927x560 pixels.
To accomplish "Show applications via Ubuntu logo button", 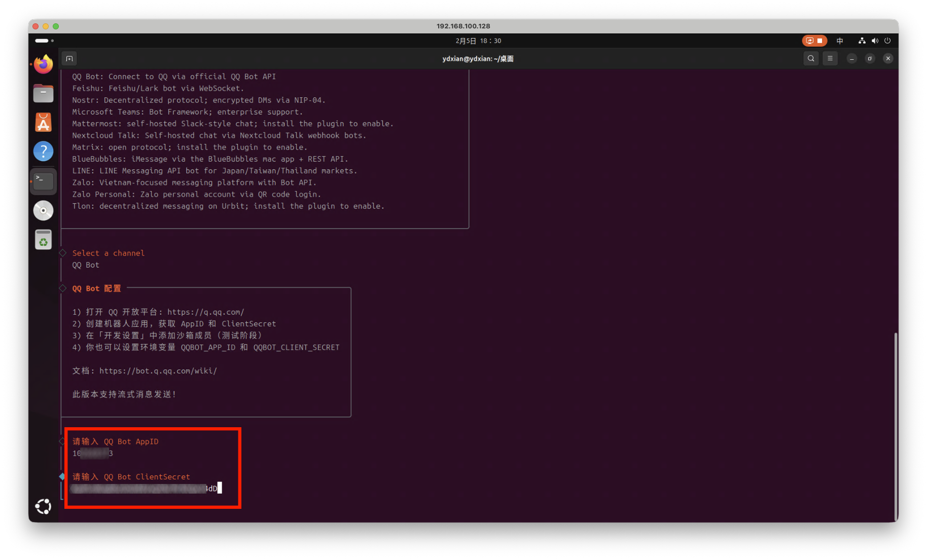I will 44,506.
